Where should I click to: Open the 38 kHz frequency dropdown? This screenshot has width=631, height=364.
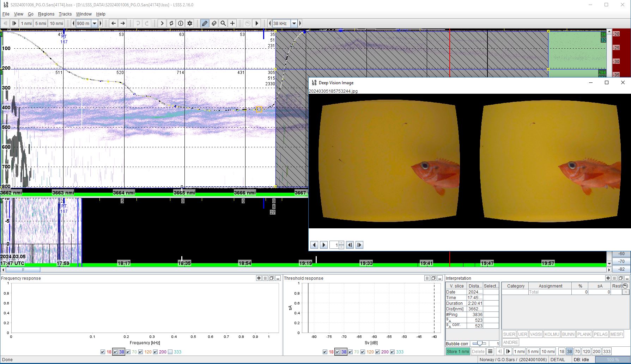click(x=294, y=23)
